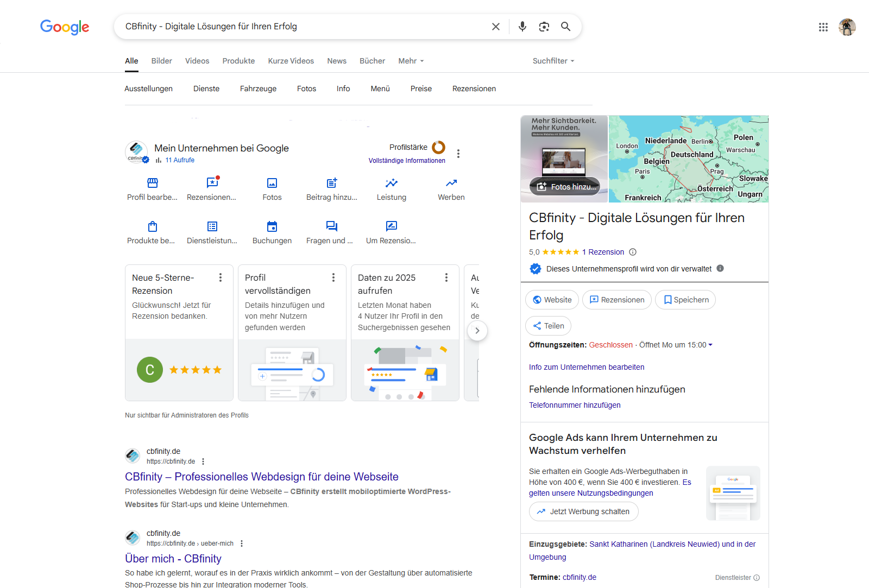Filter by Dienste chip
Viewport: 869px width, 588px height.
[206, 88]
